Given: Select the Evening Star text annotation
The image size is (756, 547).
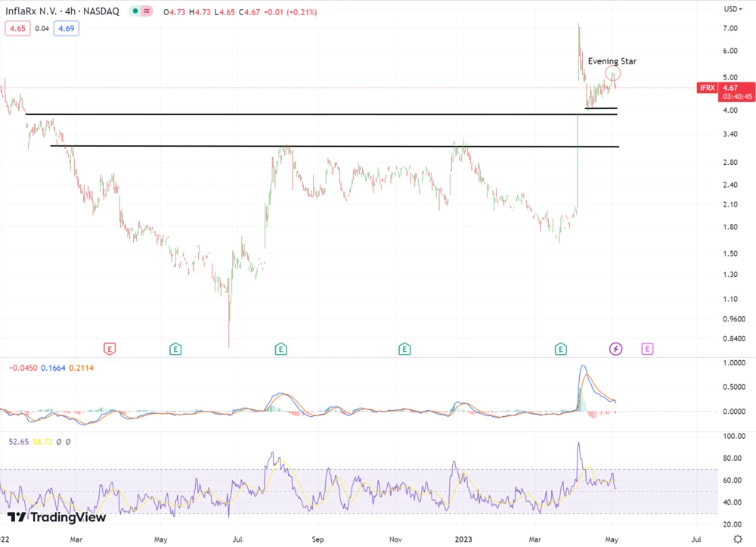Looking at the screenshot, I should coord(612,61).
